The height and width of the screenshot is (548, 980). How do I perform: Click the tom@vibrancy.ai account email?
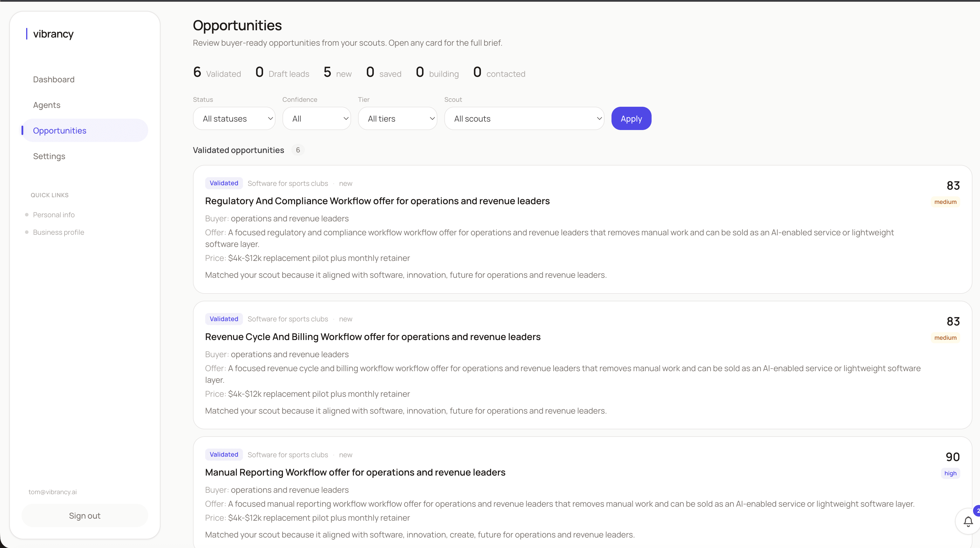click(x=53, y=492)
